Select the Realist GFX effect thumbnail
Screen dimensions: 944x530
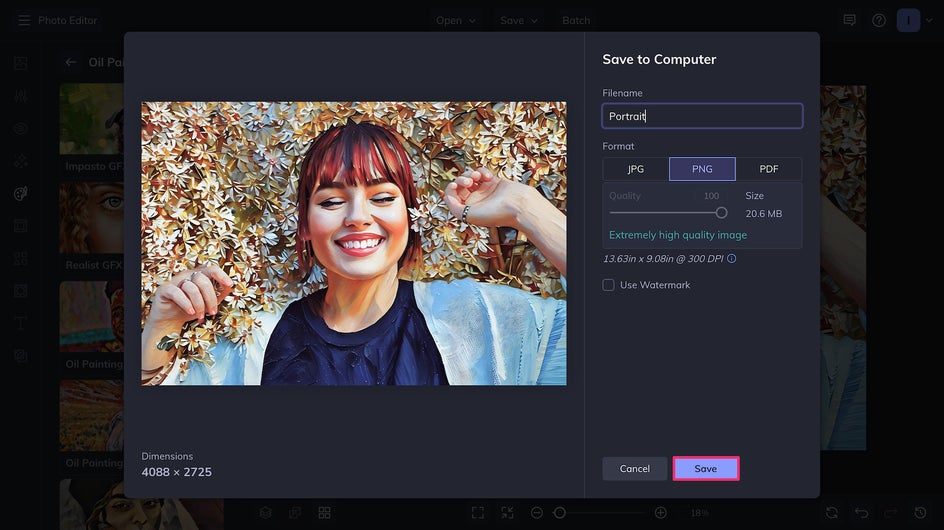[92, 218]
